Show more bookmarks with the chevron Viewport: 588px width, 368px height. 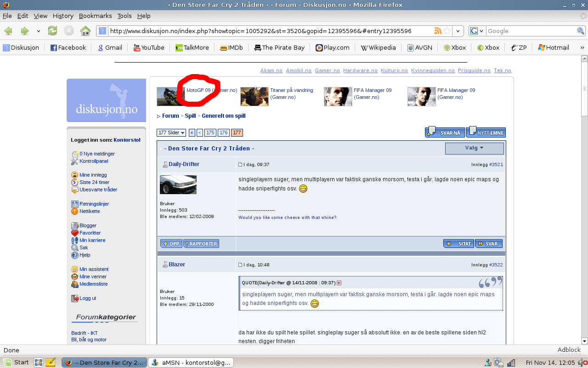(582, 47)
